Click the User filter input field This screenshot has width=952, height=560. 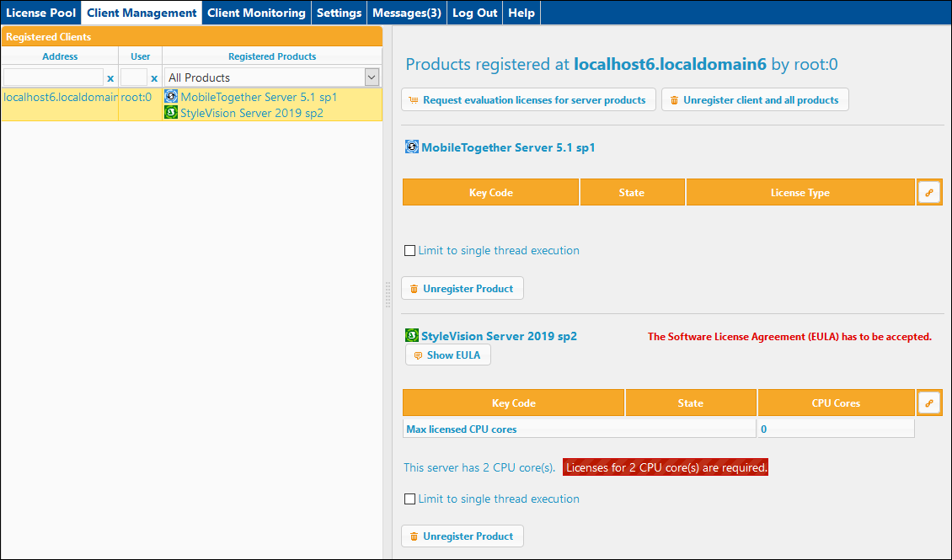tap(134, 77)
